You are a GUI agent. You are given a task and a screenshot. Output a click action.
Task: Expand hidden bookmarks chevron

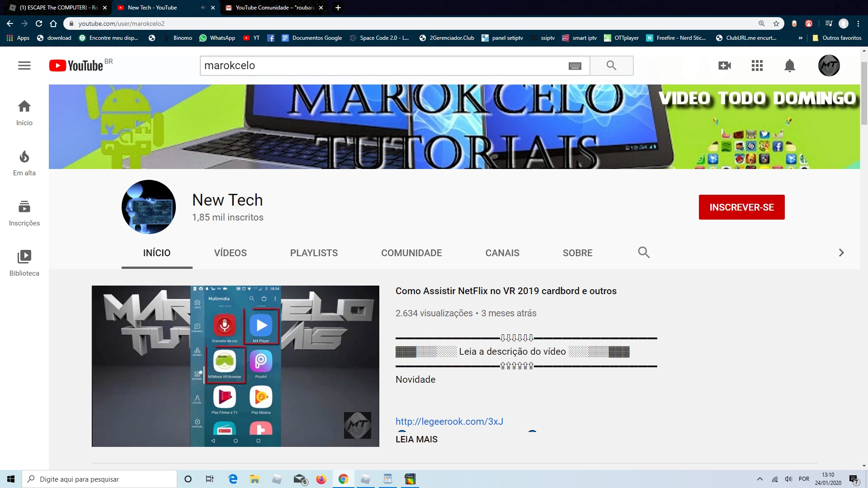pyautogui.click(x=801, y=38)
